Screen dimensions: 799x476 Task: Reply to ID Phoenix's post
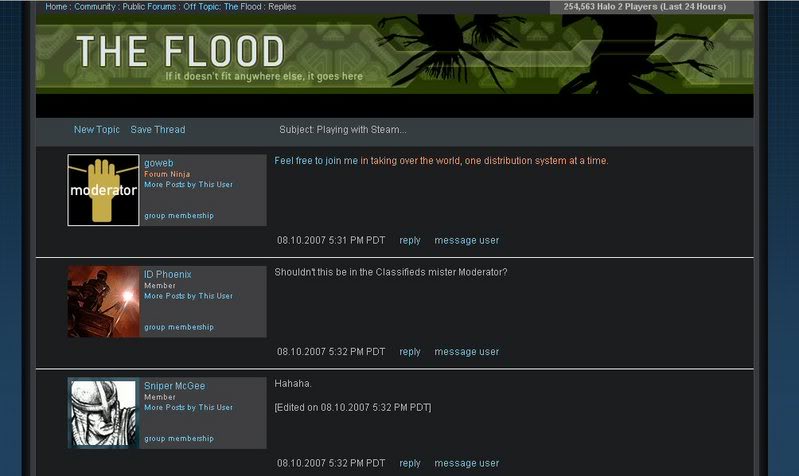(410, 352)
